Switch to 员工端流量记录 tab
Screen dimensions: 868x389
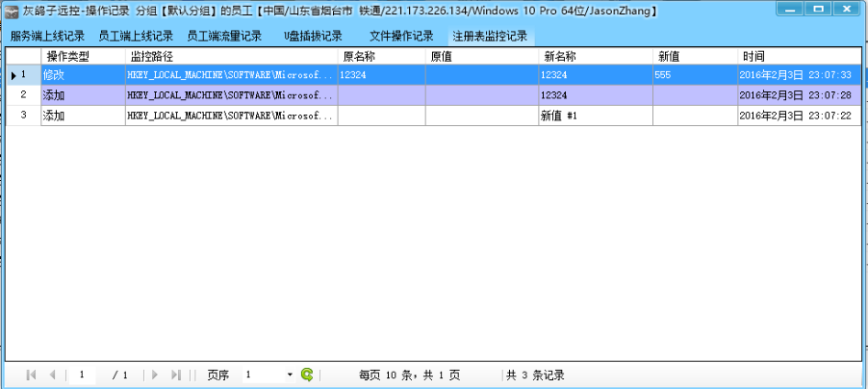click(x=224, y=37)
